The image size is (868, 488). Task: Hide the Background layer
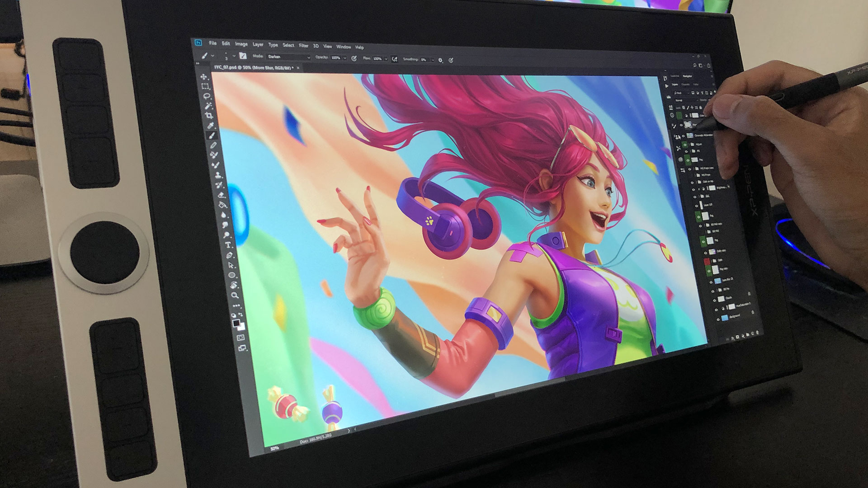pyautogui.click(x=718, y=319)
